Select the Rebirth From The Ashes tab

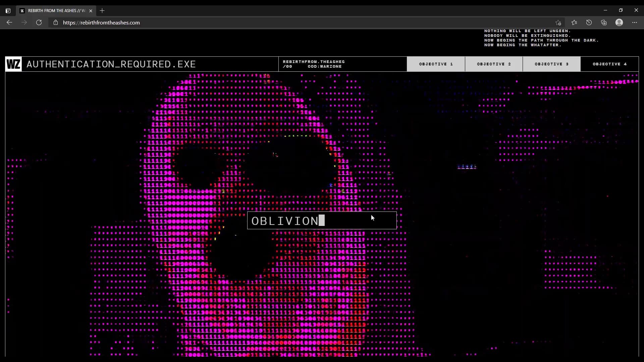pyautogui.click(x=56, y=11)
